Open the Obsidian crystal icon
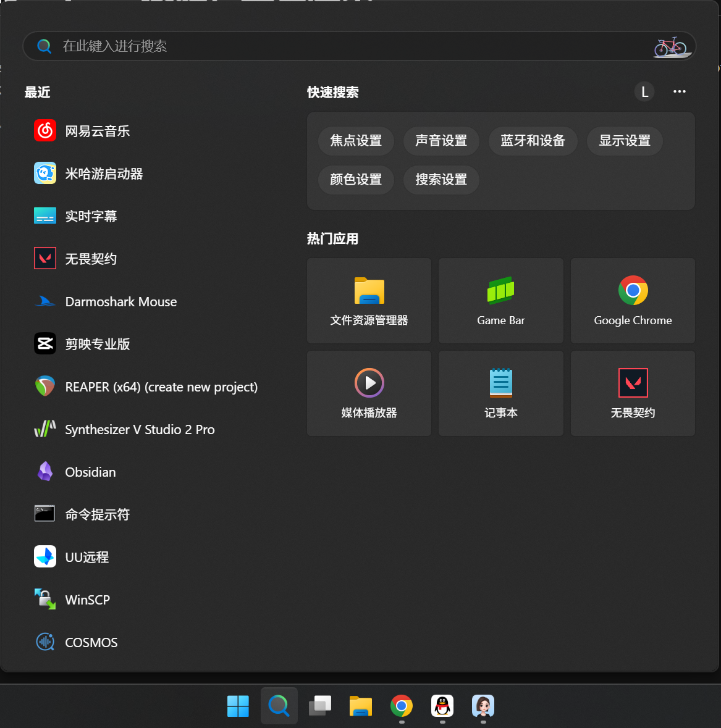 coord(45,472)
